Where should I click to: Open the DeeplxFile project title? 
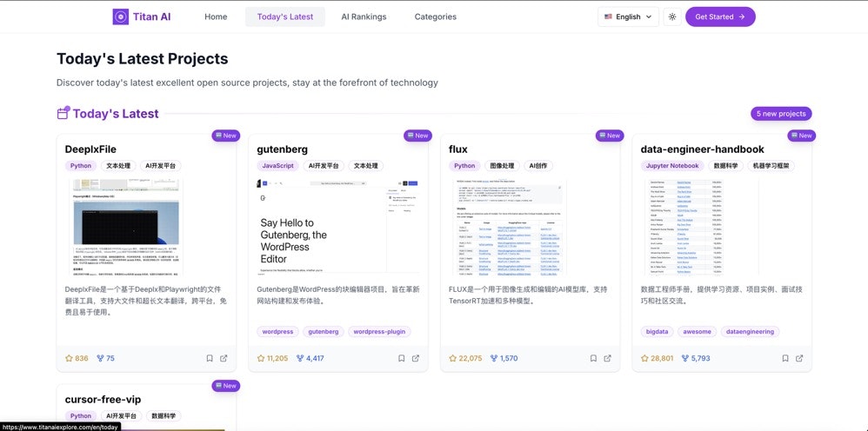90,149
